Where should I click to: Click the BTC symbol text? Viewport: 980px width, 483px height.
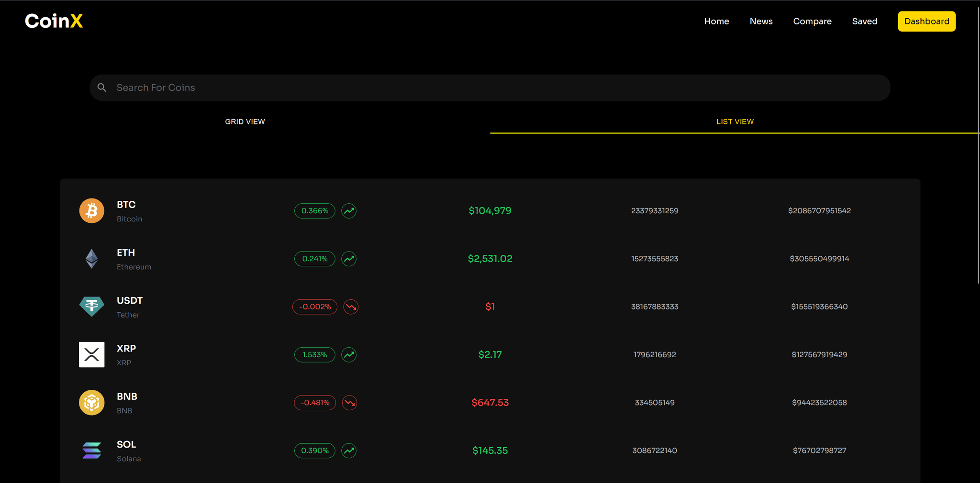126,205
